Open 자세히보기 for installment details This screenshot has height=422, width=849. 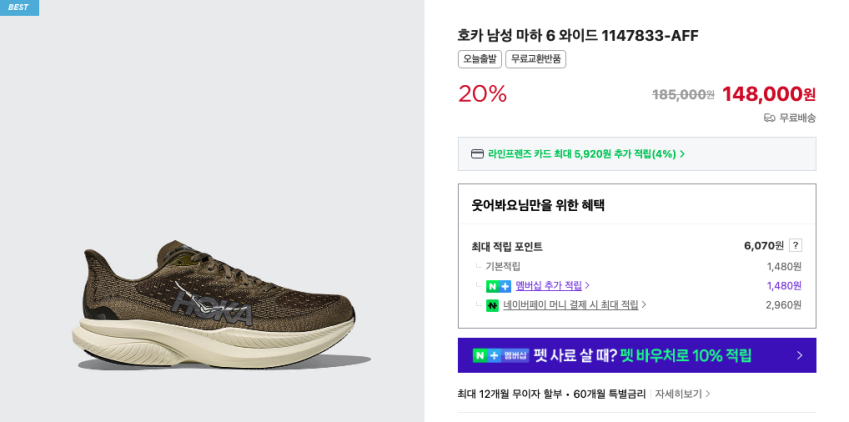click(678, 394)
